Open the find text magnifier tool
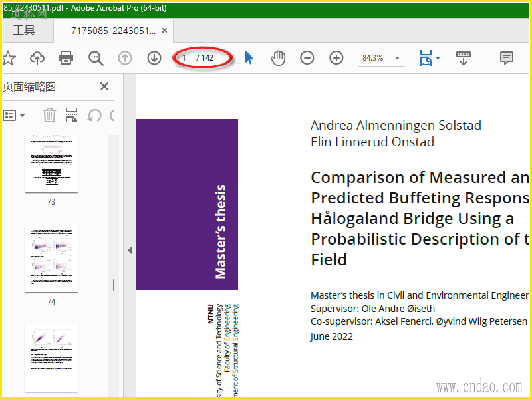Screen dimensions: 532x399 pos(96,58)
